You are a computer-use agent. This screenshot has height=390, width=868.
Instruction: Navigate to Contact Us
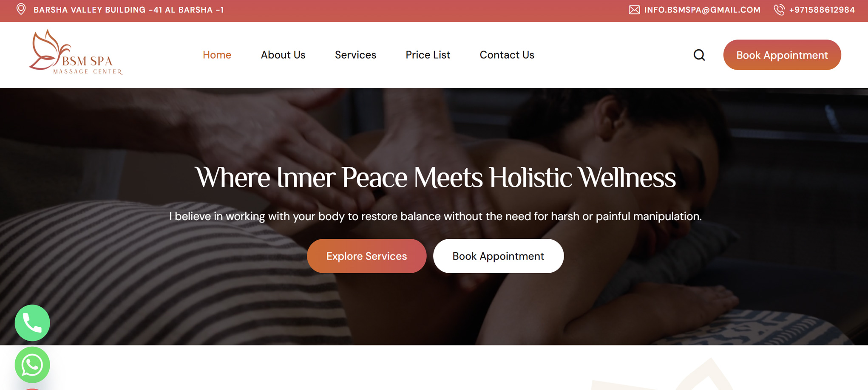pyautogui.click(x=507, y=55)
